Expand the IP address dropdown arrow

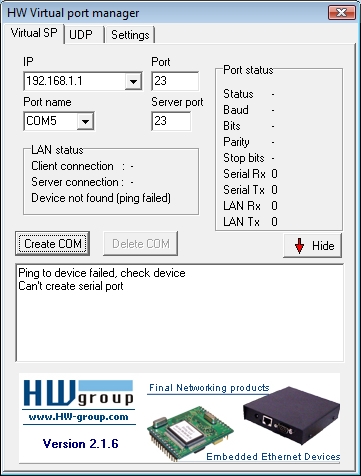(133, 81)
